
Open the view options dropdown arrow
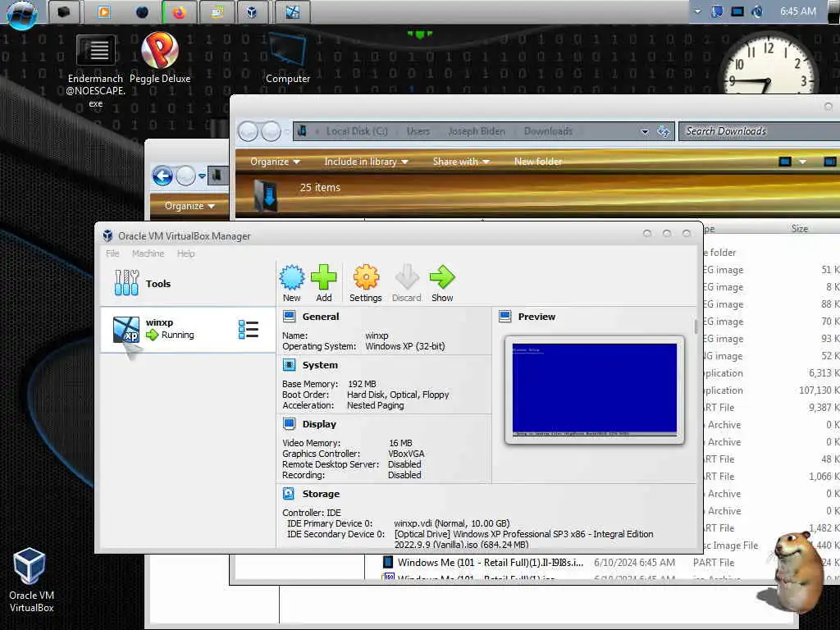click(x=802, y=162)
